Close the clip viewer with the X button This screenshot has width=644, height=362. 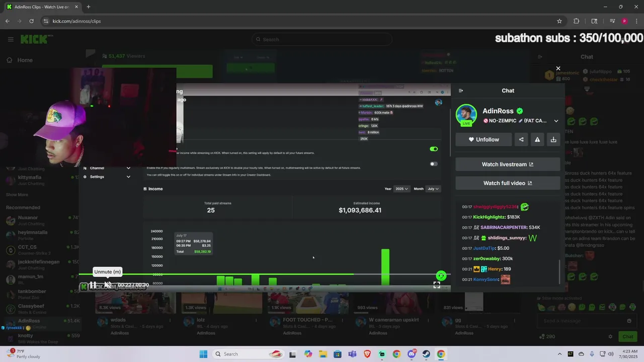point(558,68)
